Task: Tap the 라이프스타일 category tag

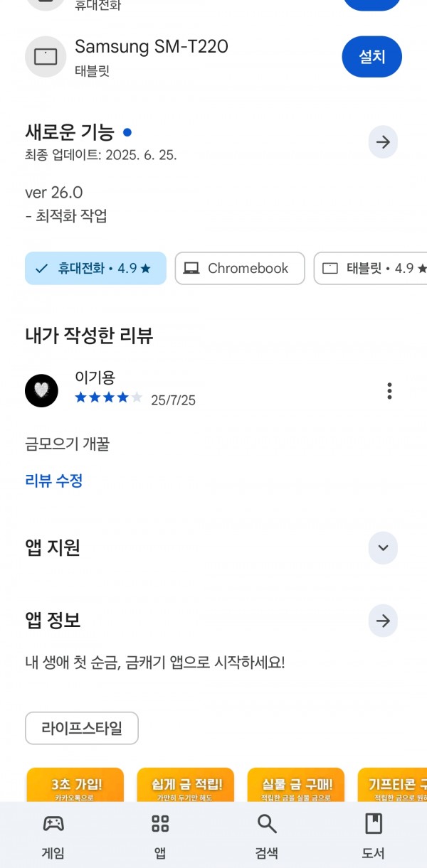Action: click(x=82, y=728)
